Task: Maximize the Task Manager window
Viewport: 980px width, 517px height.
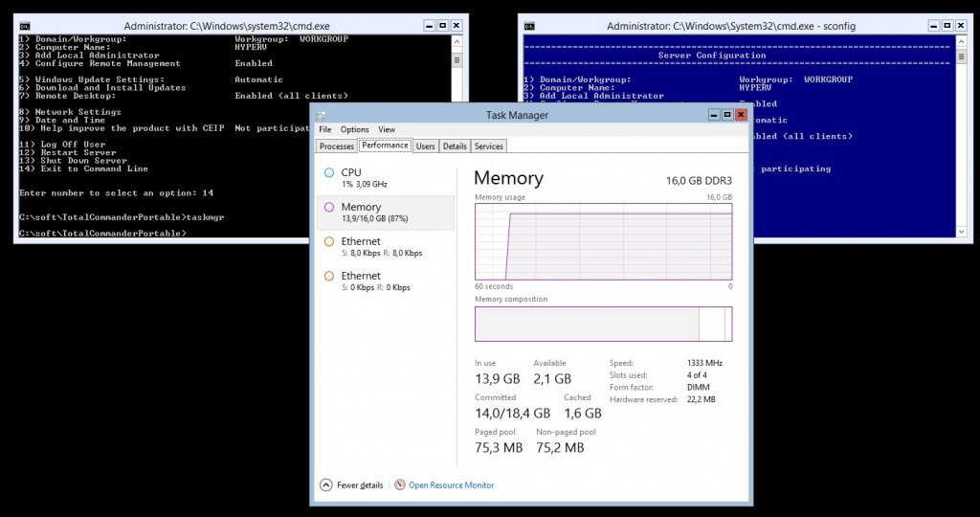Action: pyautogui.click(x=726, y=114)
